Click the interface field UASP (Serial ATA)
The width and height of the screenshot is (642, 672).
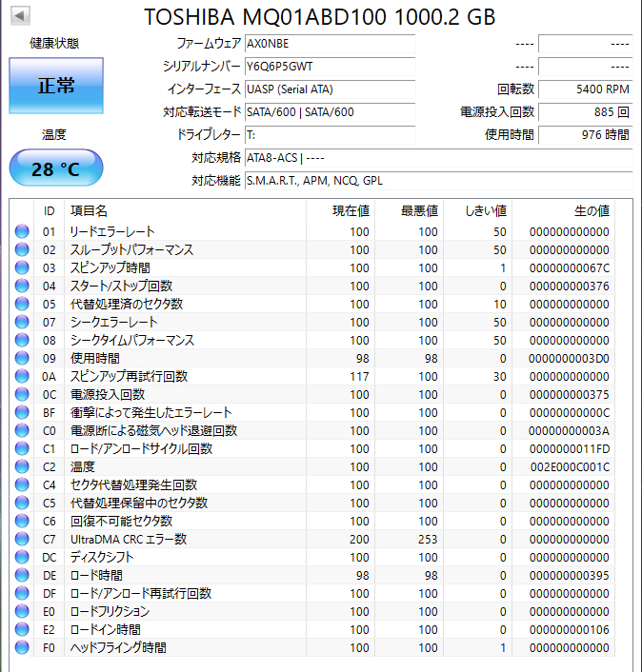331,89
